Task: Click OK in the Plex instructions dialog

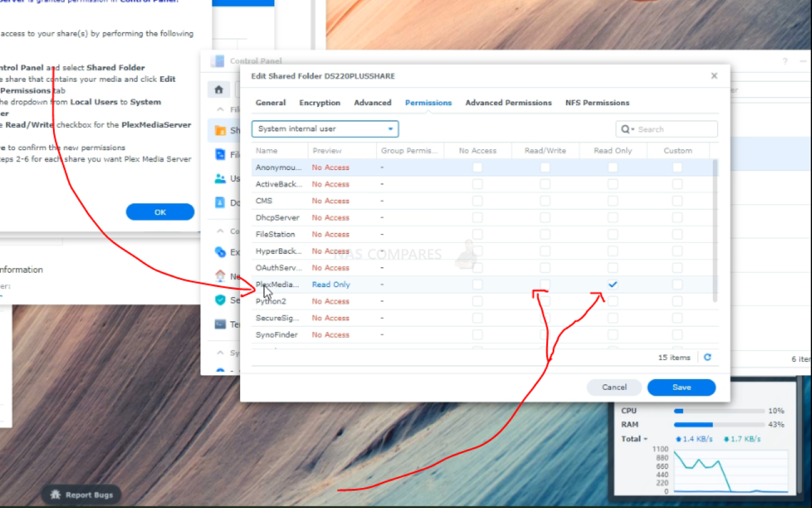Action: [x=160, y=212]
